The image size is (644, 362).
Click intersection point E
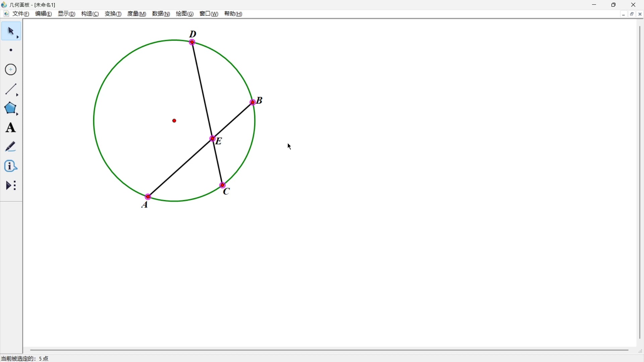213,139
